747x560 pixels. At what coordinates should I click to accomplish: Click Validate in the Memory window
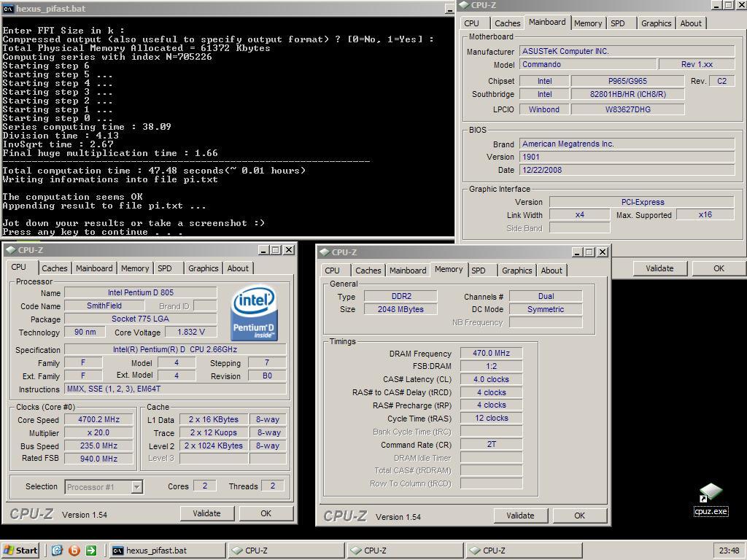click(520, 516)
